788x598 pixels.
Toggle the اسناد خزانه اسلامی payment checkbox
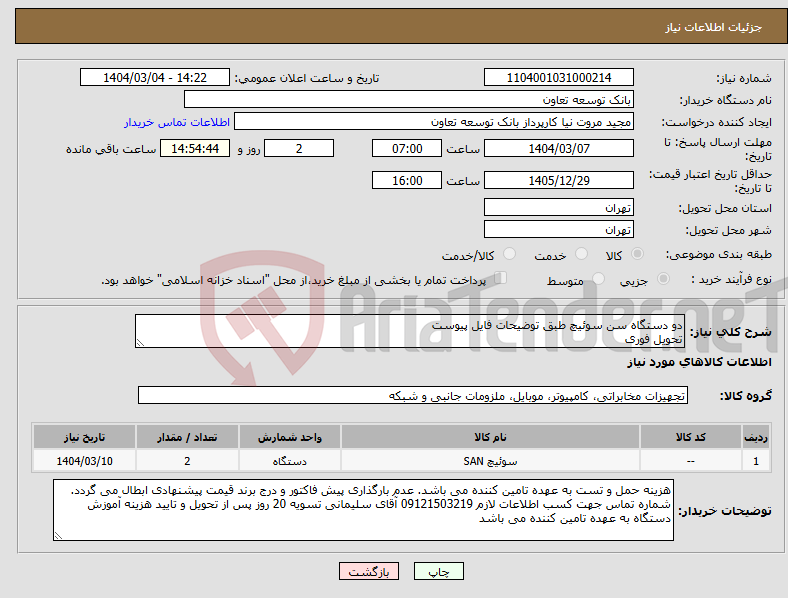[x=501, y=278]
